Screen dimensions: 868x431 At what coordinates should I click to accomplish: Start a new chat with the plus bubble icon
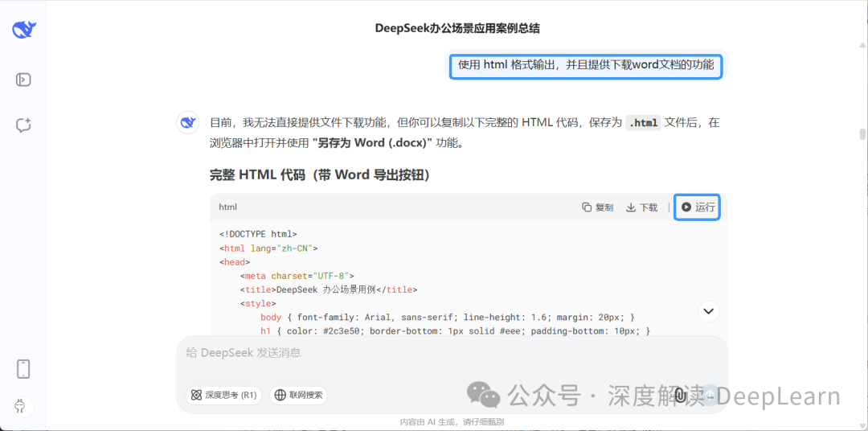[23, 125]
